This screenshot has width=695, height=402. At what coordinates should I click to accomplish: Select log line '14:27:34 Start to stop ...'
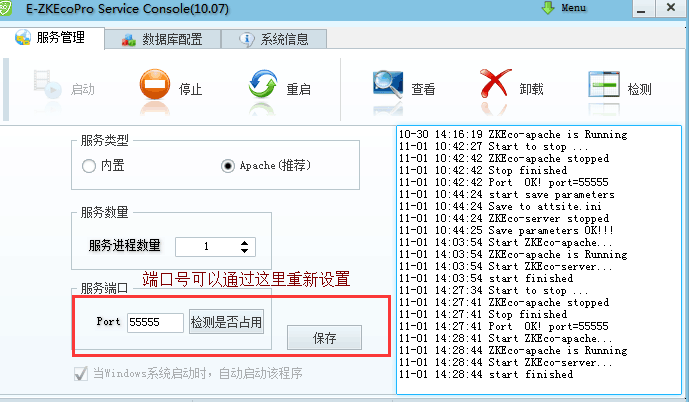click(x=493, y=290)
